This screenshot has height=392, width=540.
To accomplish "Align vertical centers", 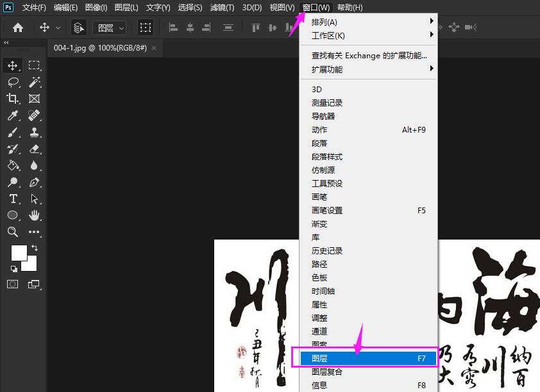I will click(273, 28).
